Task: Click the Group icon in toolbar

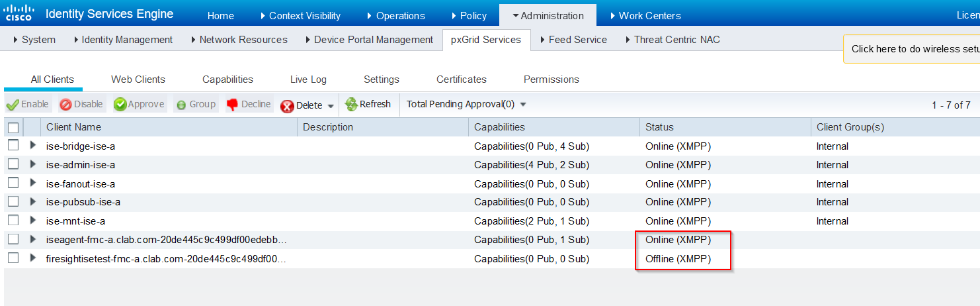Action: point(181,105)
